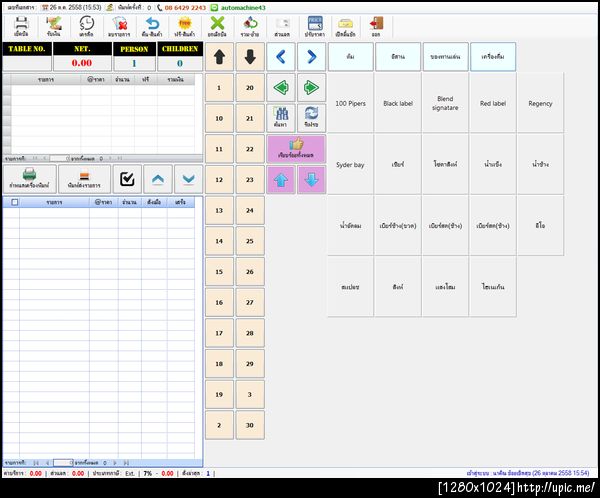Click the teal down caret button
The height and width of the screenshot is (498, 600).
coord(188,179)
